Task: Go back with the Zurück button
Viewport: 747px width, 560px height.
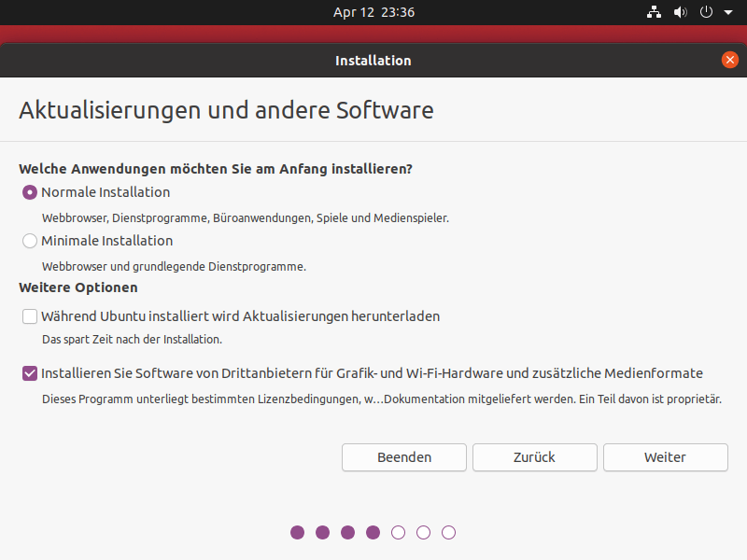Action: click(x=534, y=457)
